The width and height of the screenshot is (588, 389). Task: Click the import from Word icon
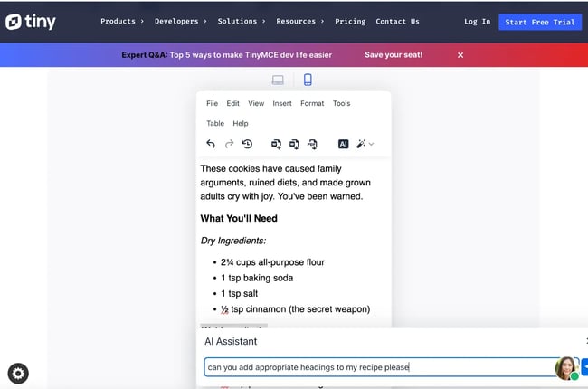(x=277, y=144)
